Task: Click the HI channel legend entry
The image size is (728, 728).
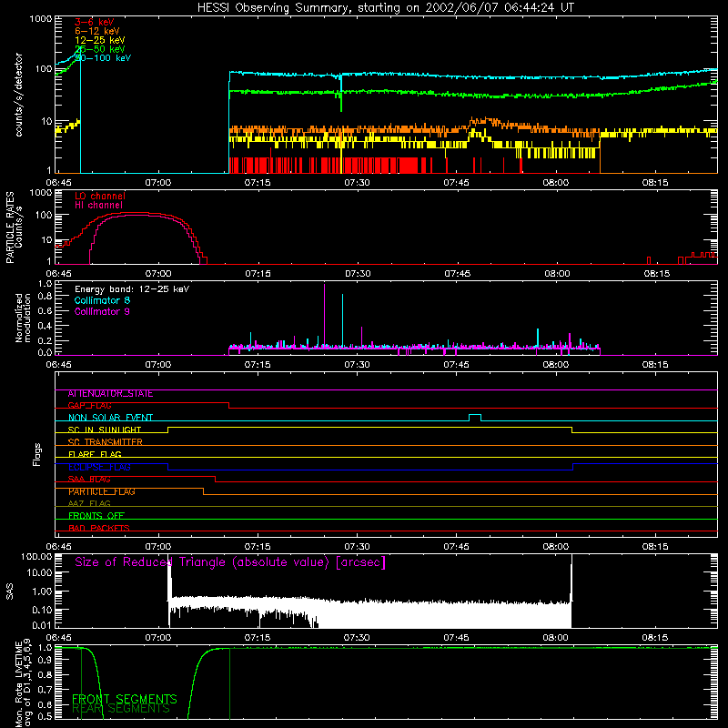Action: 98,205
